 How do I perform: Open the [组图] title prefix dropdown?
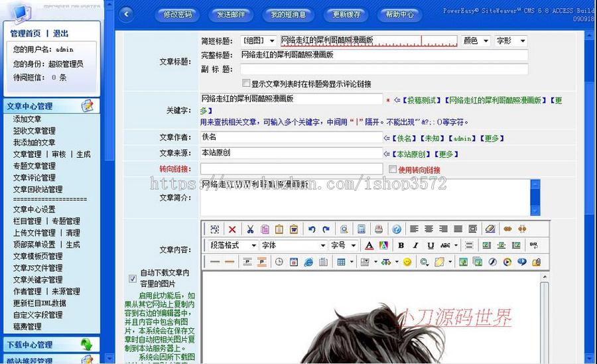click(259, 40)
